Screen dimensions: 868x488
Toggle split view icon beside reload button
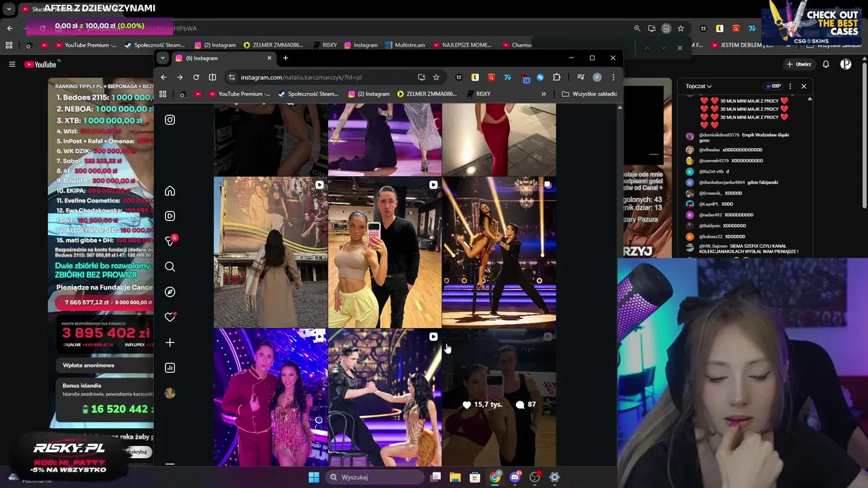click(x=212, y=77)
